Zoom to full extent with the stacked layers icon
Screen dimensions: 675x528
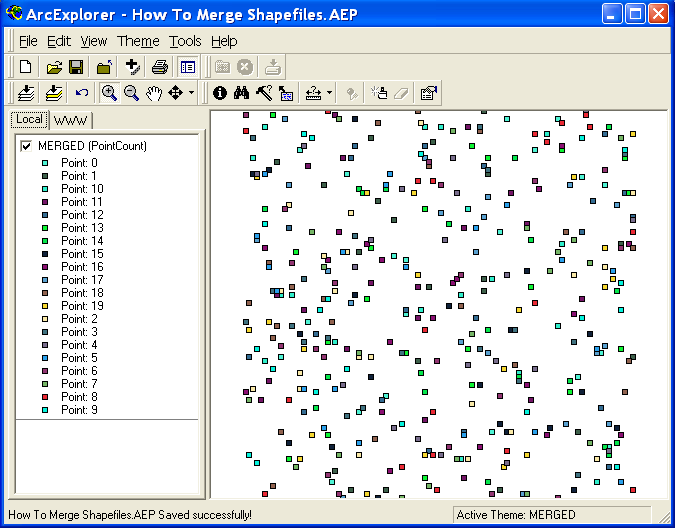point(26,93)
